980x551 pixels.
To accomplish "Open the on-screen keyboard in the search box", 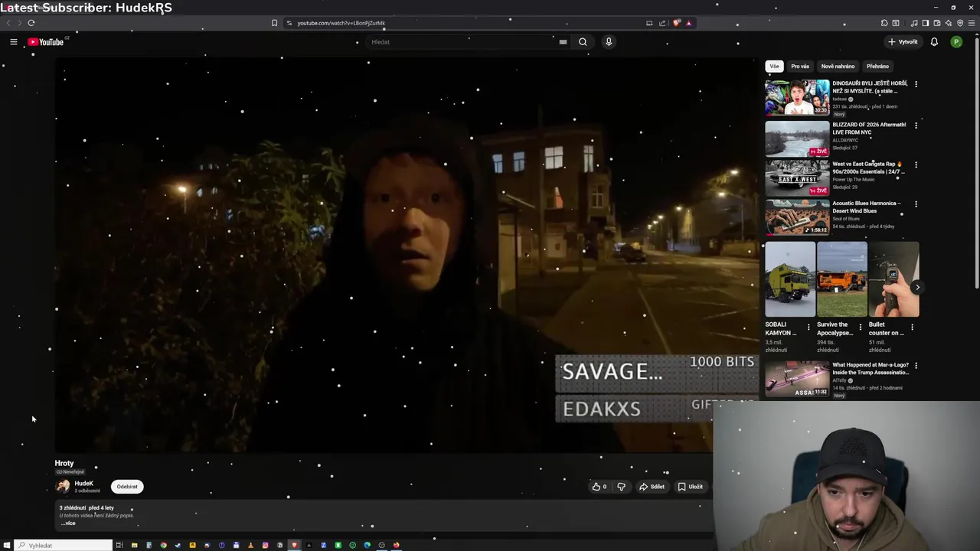I will click(563, 42).
